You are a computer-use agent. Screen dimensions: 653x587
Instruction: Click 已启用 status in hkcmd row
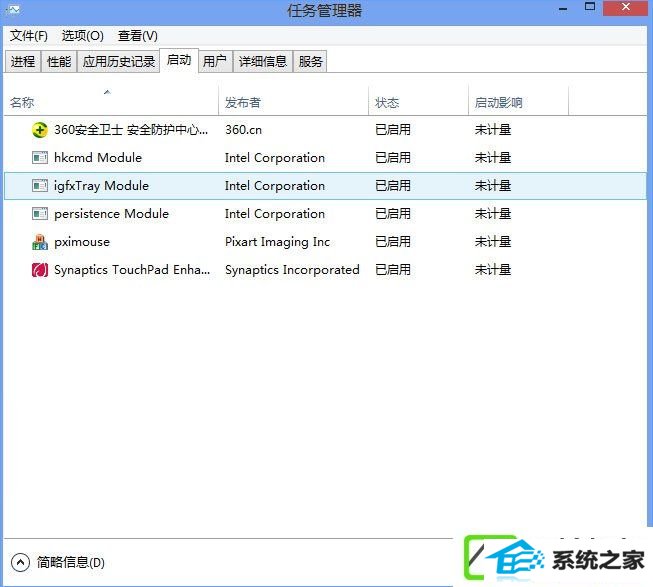[x=393, y=158]
